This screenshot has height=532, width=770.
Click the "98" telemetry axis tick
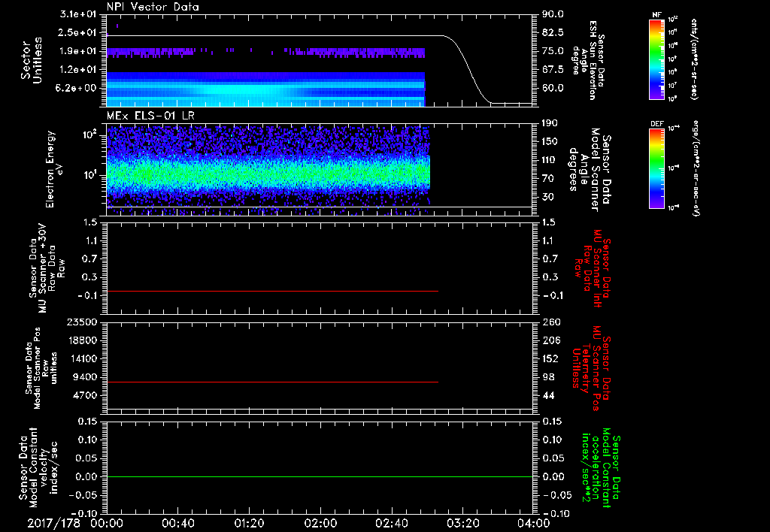[548, 377]
